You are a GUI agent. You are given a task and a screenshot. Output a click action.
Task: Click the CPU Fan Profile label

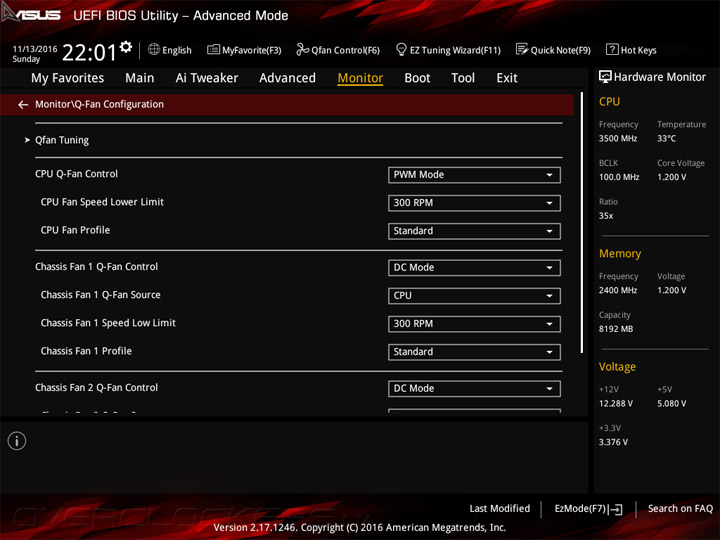pyautogui.click(x=75, y=230)
